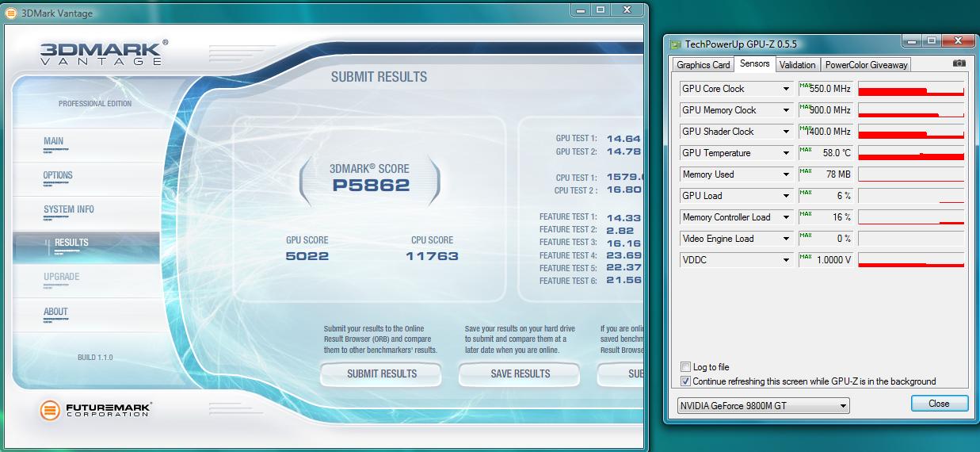Click the GPU Memory Clock history graph

911,110
